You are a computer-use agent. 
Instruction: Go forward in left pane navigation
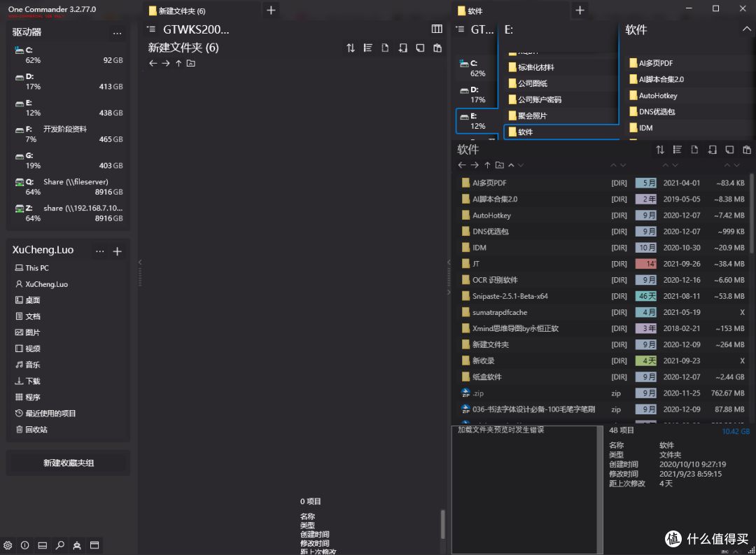click(x=166, y=63)
